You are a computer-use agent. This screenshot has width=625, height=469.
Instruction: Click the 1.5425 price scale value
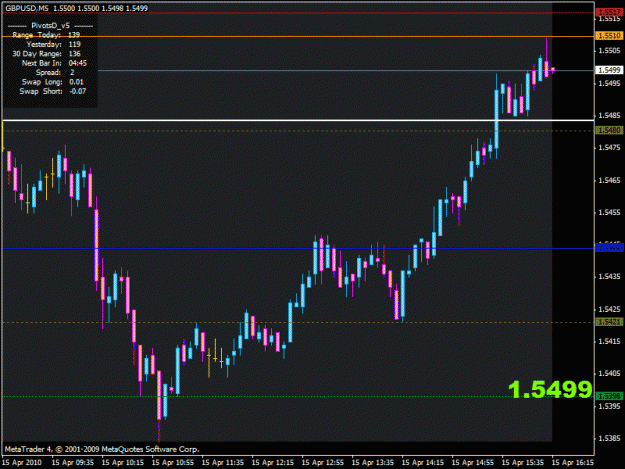click(610, 309)
